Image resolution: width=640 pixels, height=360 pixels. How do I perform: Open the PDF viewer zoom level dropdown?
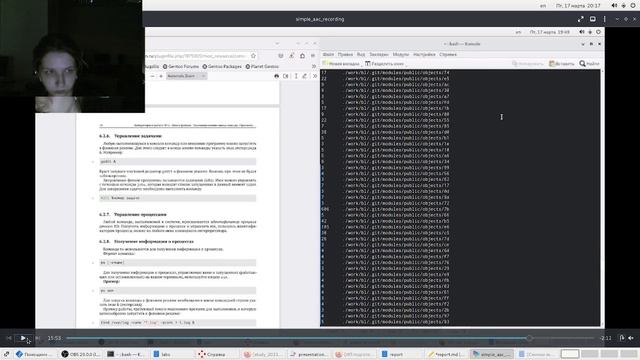tap(187, 76)
